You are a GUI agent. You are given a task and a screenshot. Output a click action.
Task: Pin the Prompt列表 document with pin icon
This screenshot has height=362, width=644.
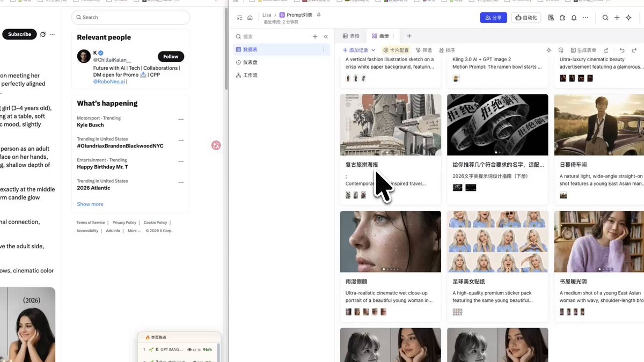point(319,15)
